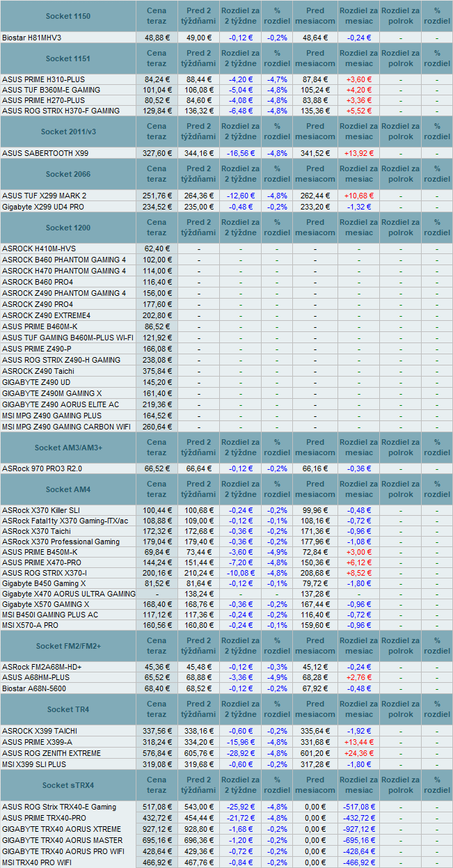Viewport: 453px width, 868px height.
Task: Click the Socket 2066 section header
Action: pyautogui.click(x=67, y=174)
